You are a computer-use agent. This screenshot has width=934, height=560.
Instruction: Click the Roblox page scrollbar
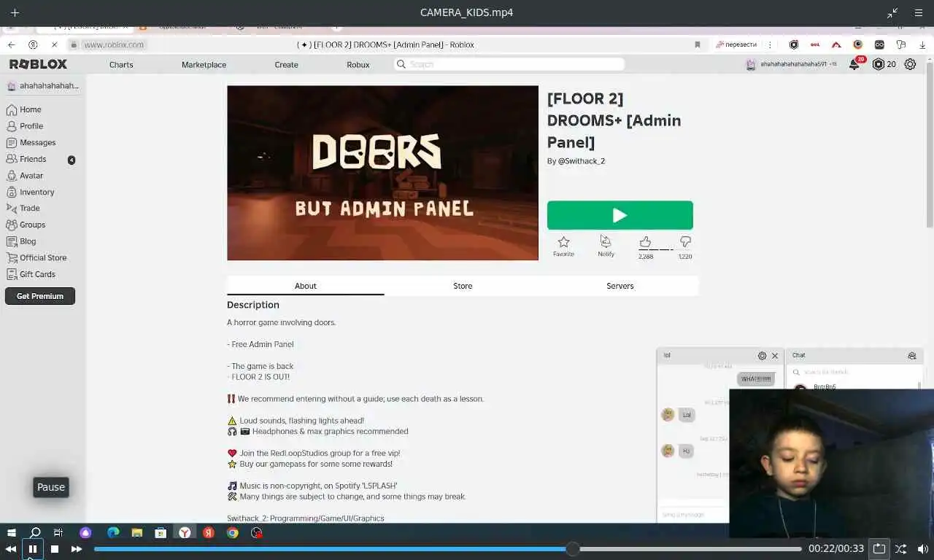click(929, 146)
